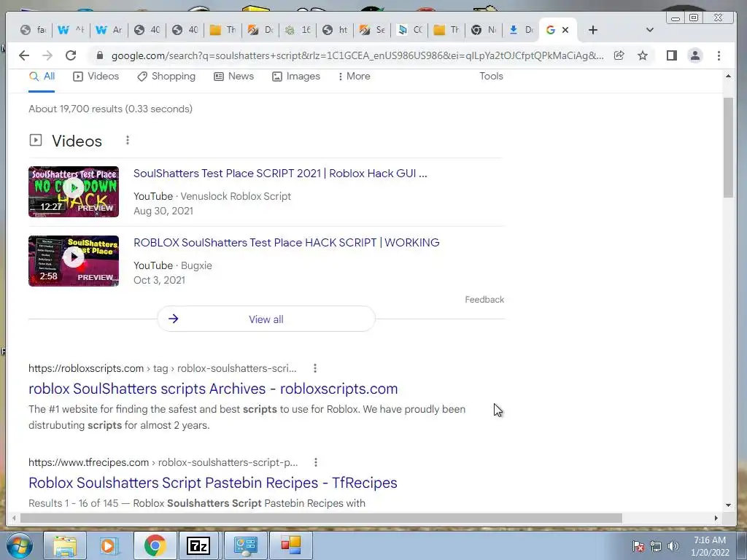Click the Chrome taskbar icon
This screenshot has width=747, height=560.
[155, 545]
